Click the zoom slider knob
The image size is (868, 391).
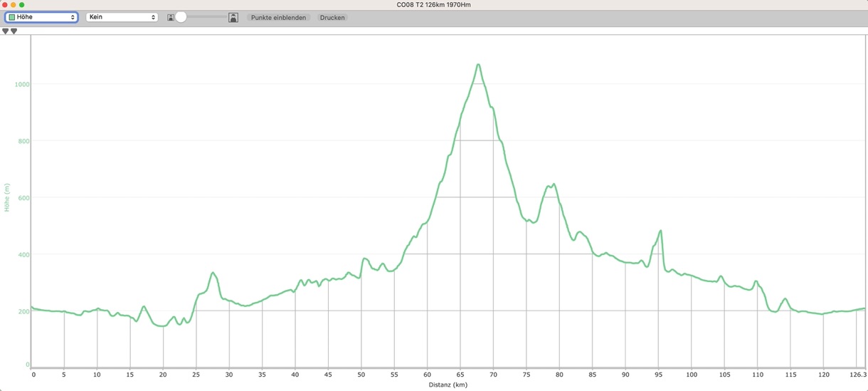(x=181, y=17)
